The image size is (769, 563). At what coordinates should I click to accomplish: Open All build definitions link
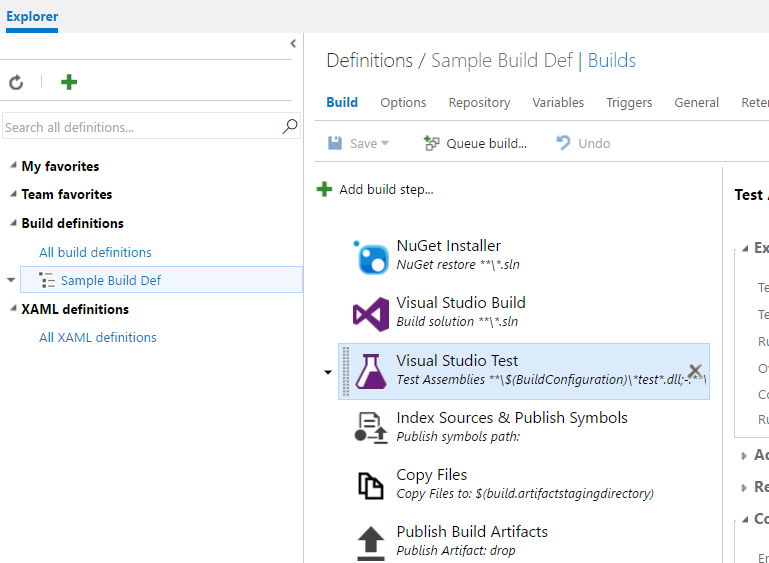[95, 252]
